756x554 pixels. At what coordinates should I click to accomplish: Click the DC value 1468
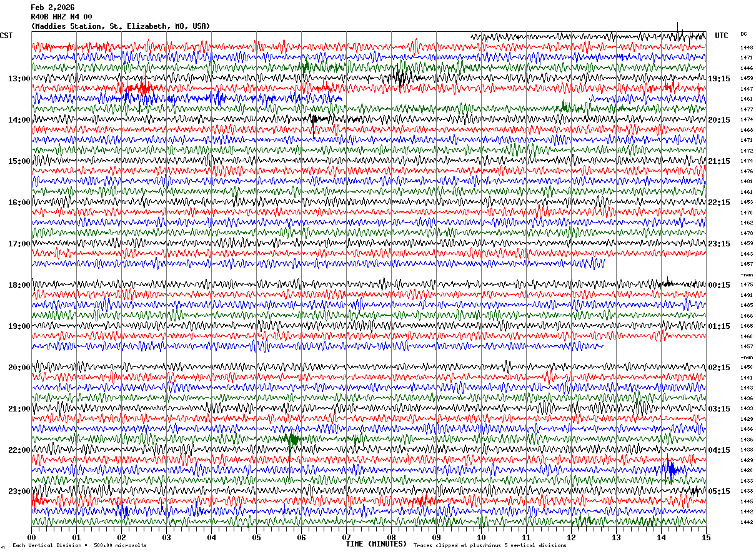[x=746, y=130]
